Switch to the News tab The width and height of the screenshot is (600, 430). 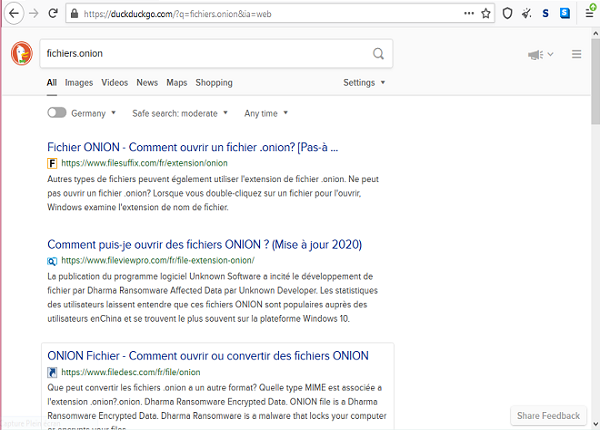coord(147,83)
